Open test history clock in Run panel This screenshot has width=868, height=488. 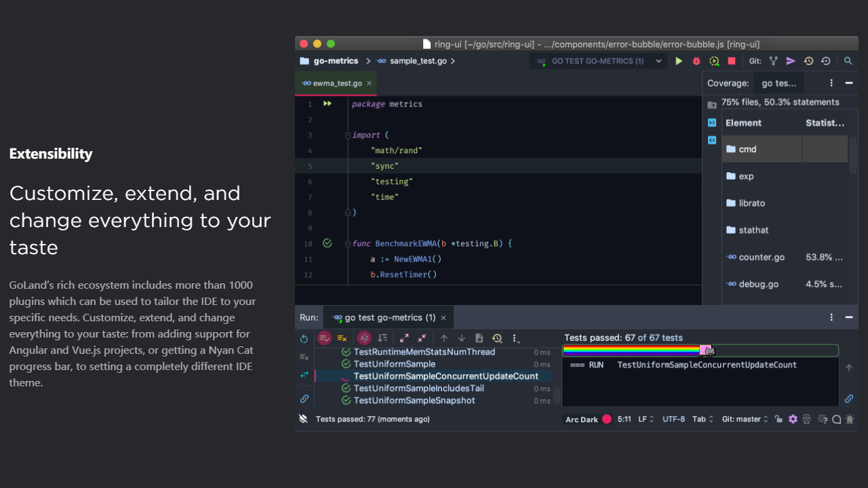[497, 338]
